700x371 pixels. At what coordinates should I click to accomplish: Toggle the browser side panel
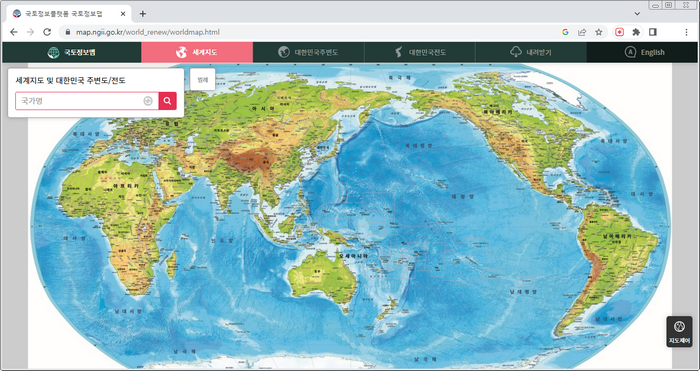point(653,32)
